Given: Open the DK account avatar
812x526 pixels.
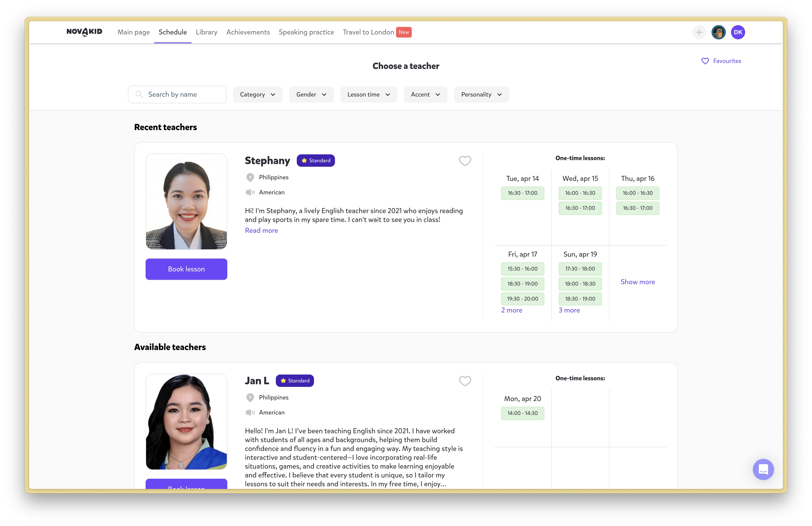Looking at the screenshot, I should (x=738, y=32).
